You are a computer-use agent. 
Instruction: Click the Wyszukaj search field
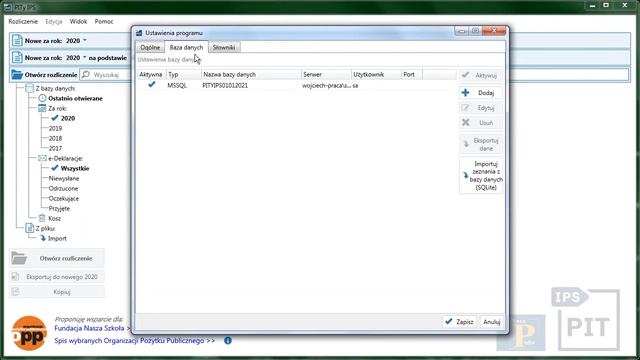tap(107, 75)
